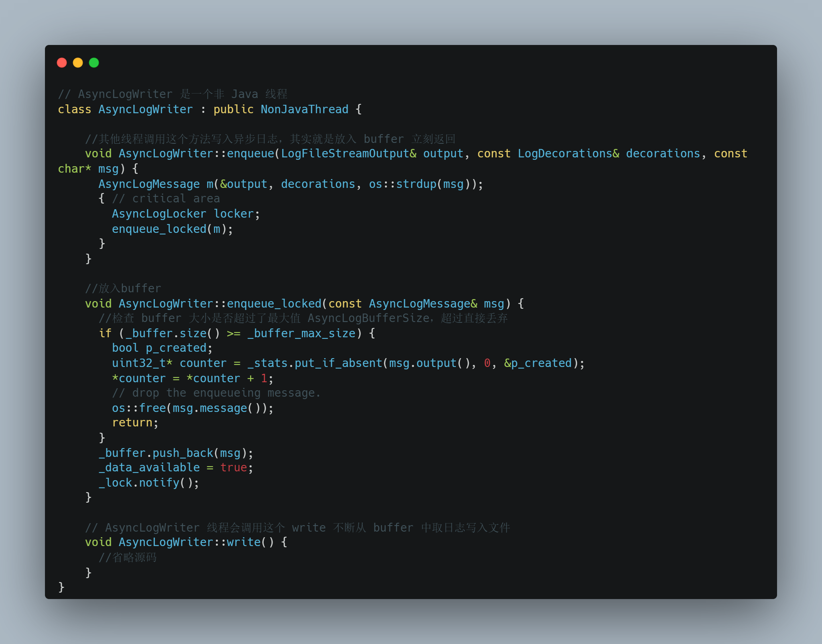This screenshot has width=822, height=644.
Task: Click the os::strdup function call
Action: pyautogui.click(x=403, y=184)
